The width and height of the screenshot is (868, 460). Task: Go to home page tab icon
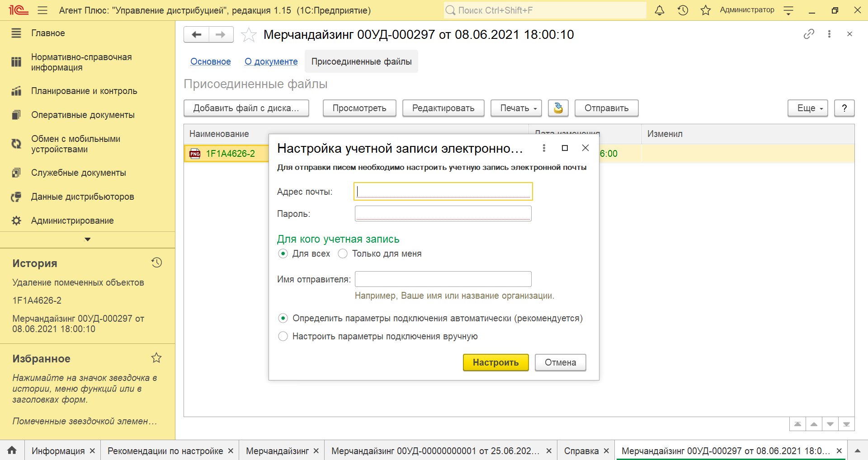tap(12, 451)
